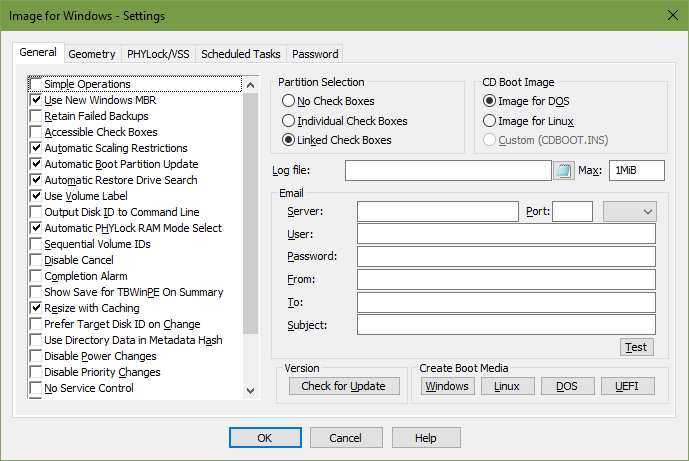Click into the Log file field
Image resolution: width=689 pixels, height=461 pixels.
448,171
